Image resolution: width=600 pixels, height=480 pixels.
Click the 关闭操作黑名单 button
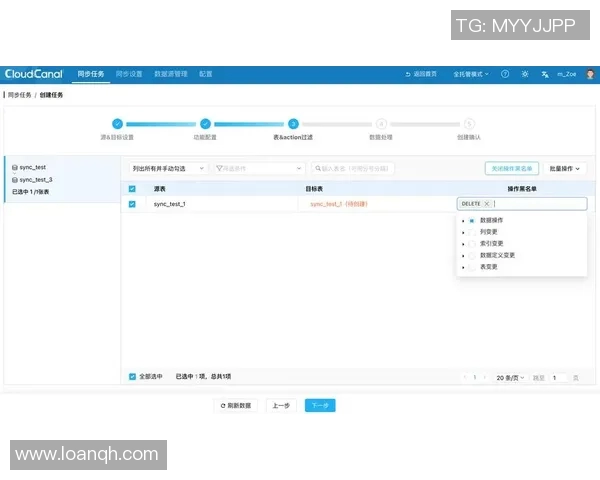pos(512,168)
